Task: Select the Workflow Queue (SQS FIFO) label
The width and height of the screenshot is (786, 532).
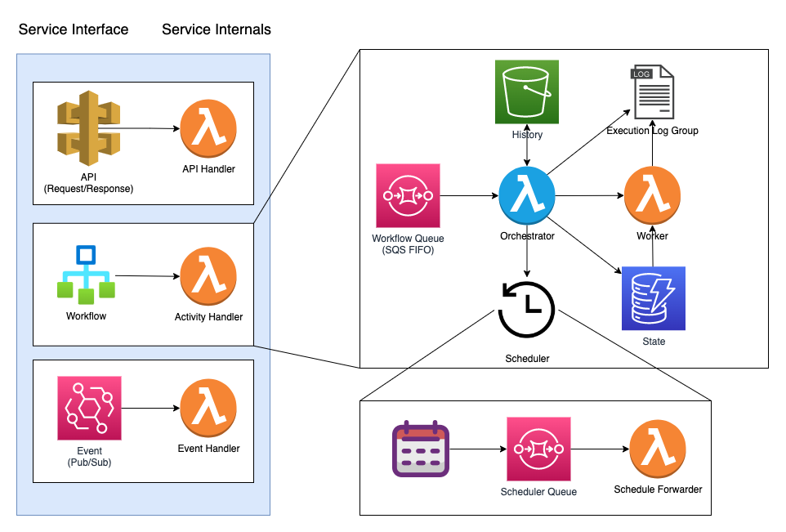Action: (x=408, y=244)
